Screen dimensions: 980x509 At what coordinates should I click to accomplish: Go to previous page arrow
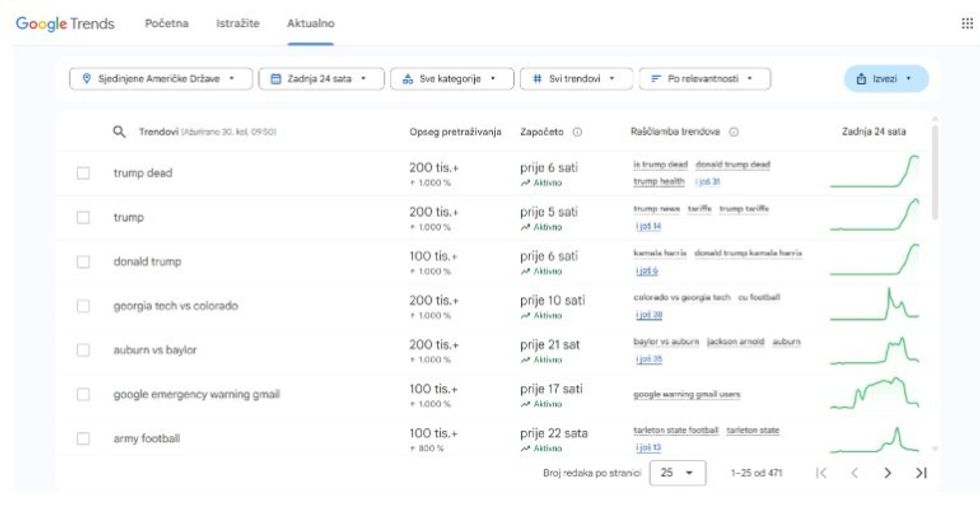click(x=853, y=473)
